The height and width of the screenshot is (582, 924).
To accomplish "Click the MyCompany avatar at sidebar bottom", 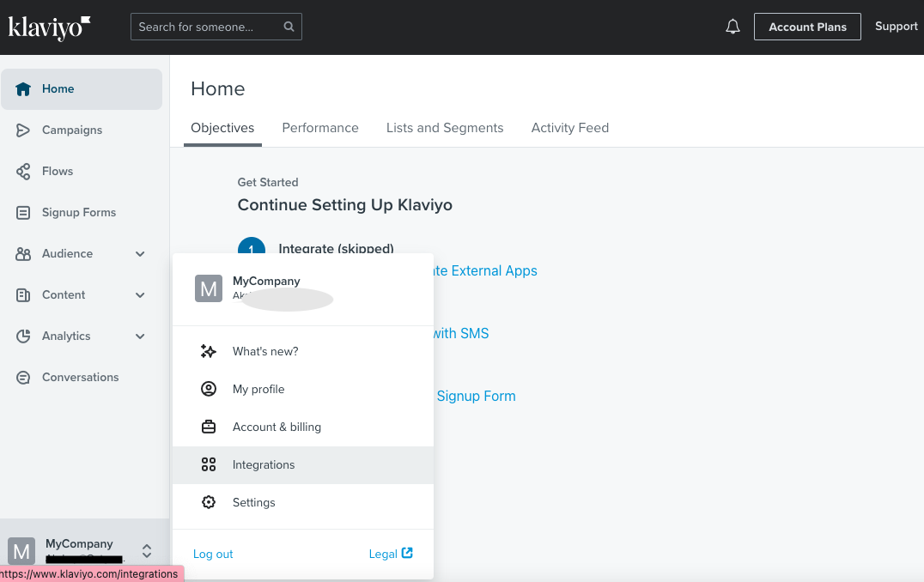I will [x=21, y=551].
